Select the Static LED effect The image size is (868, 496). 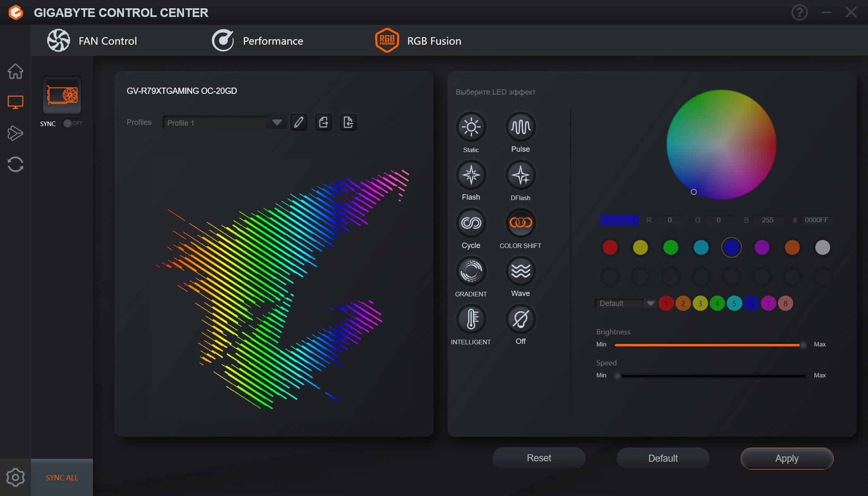pos(471,127)
